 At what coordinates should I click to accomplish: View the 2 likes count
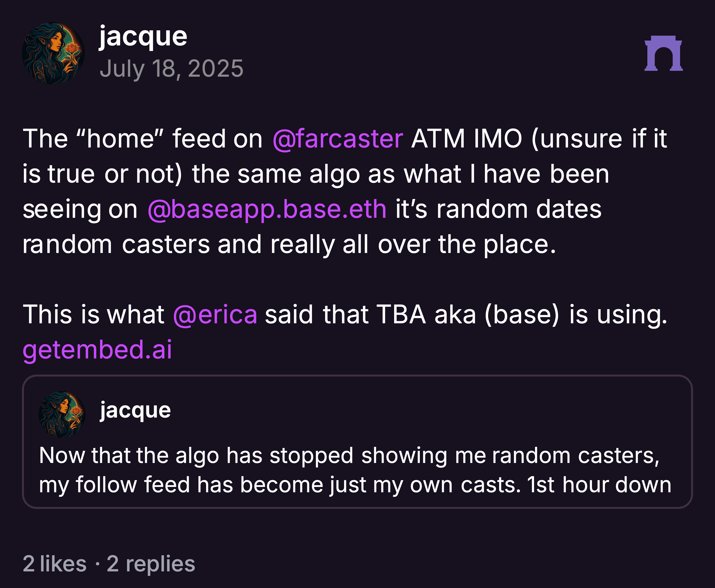(54, 564)
